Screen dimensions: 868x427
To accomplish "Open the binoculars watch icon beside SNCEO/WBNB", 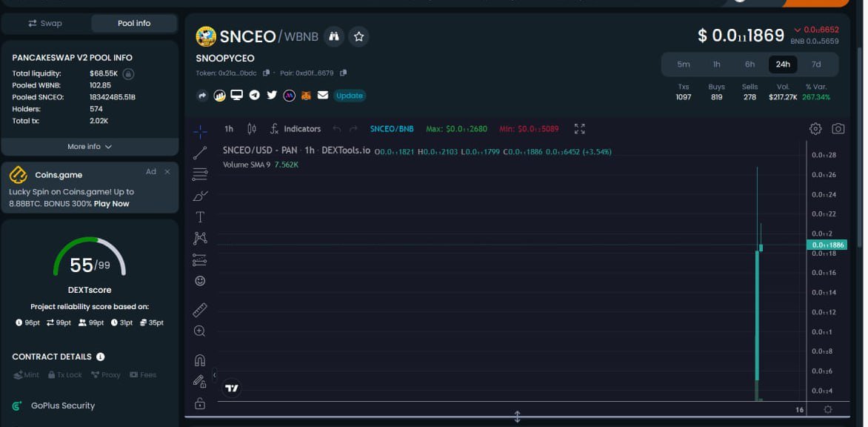I will point(334,36).
